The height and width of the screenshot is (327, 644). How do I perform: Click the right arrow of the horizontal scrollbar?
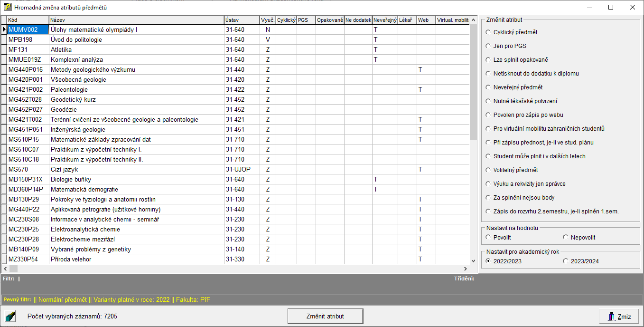point(466,269)
